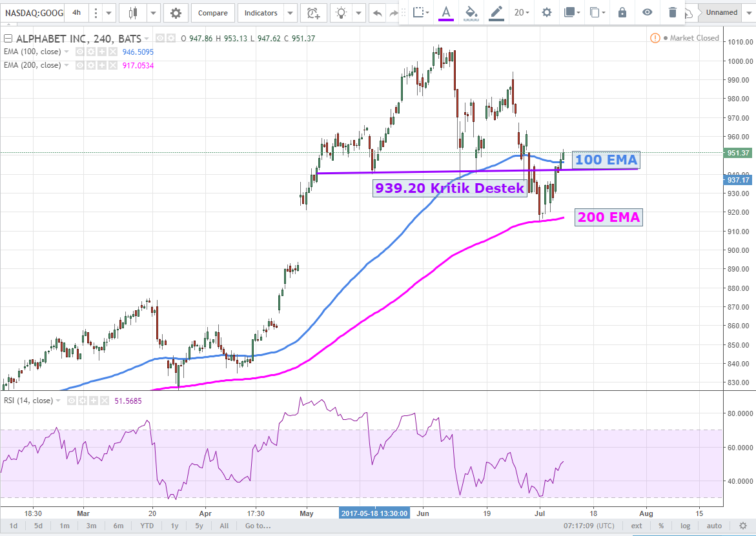Screen dimensions: 756x536
Task: Expand the Unnamed layout dropdown arrow
Action: coord(749,13)
